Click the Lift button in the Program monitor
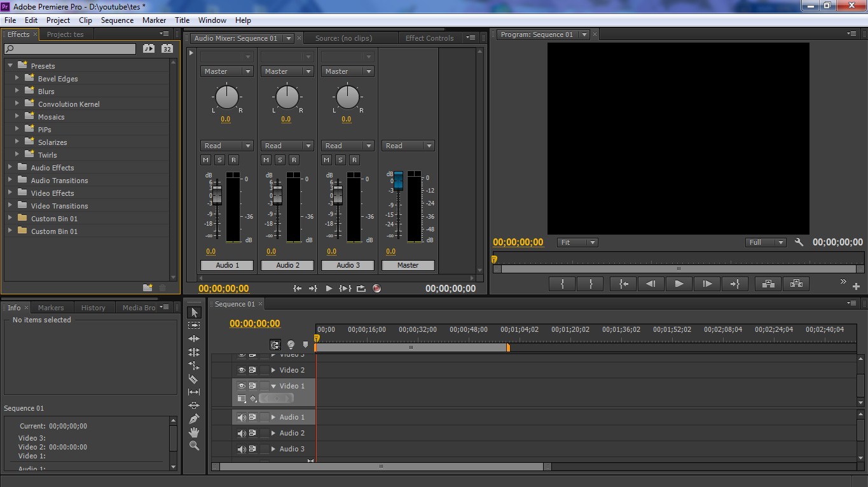 pos(768,284)
